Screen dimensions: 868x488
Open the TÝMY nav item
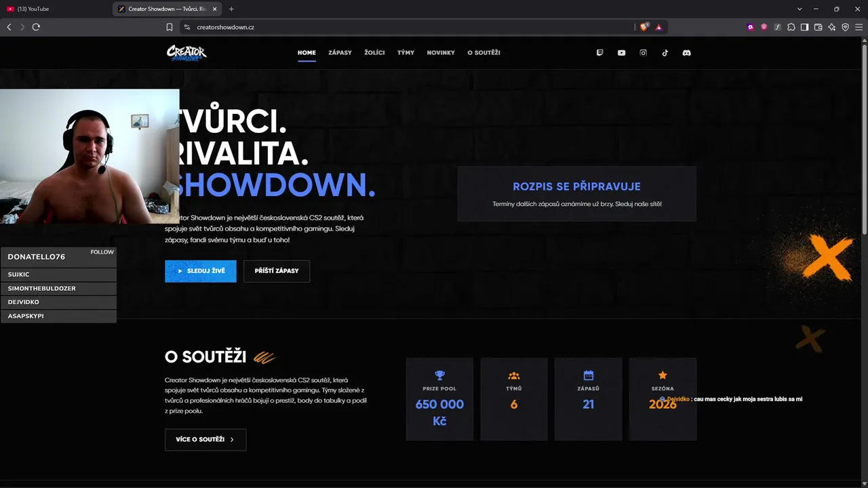click(406, 53)
